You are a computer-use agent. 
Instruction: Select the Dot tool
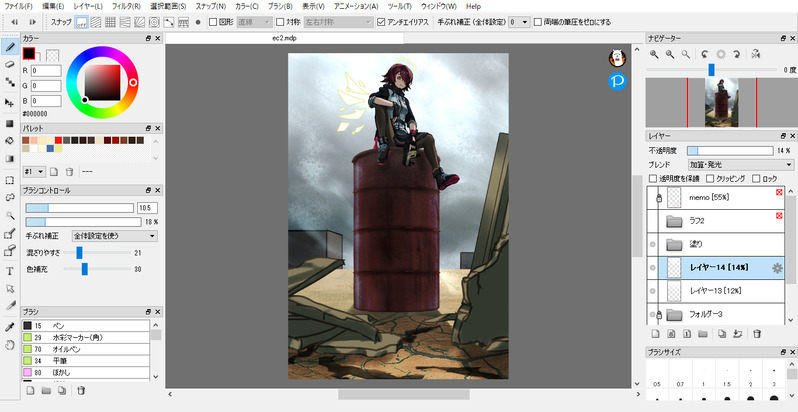tap(9, 82)
